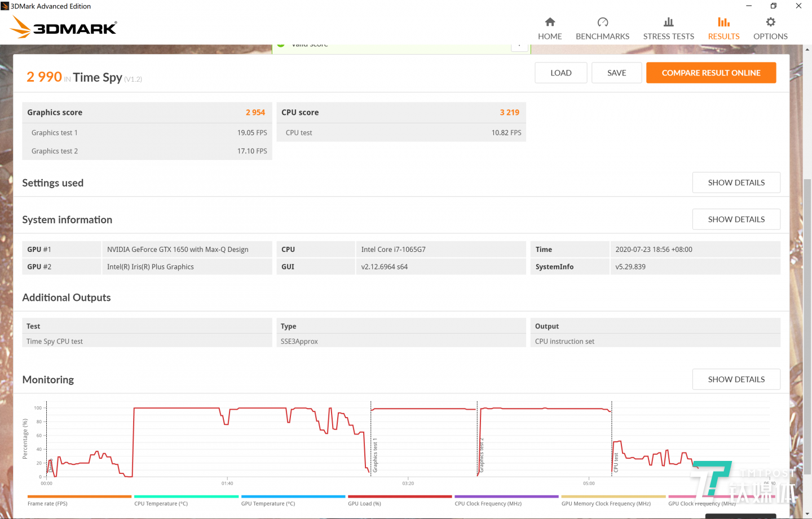Click the blue GPU Temperature color bar
The image size is (812, 519).
coord(293,496)
